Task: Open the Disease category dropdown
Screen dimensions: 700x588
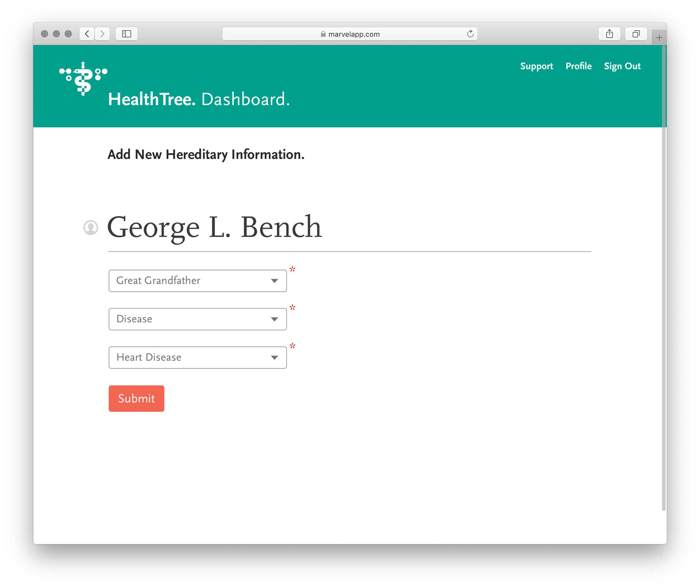Action: coord(198,319)
